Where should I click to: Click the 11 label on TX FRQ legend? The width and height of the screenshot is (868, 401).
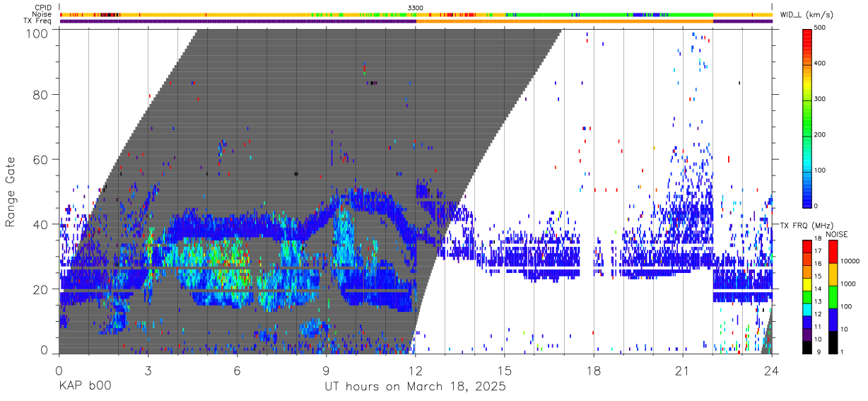tap(818, 327)
